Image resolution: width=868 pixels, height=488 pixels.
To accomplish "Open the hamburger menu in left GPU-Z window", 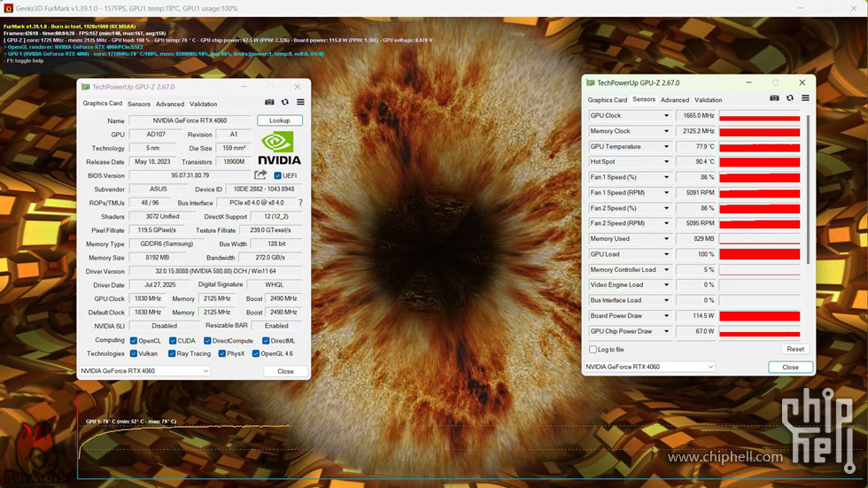I will click(x=300, y=103).
